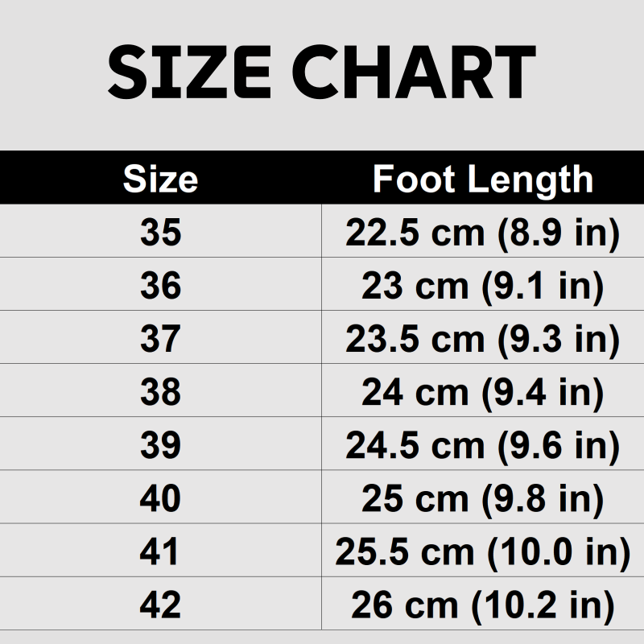Select the 23 cm (9.1 in) cell
Screen dimensions: 644x644
(482, 286)
